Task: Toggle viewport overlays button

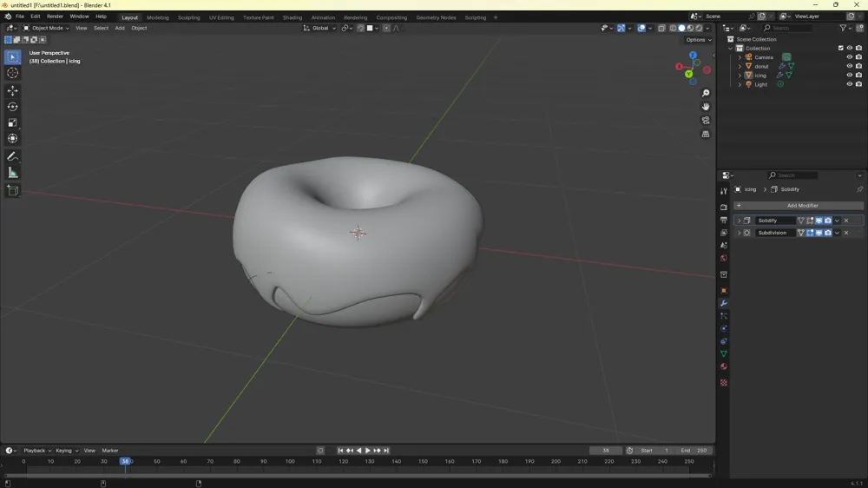Action: tap(641, 29)
